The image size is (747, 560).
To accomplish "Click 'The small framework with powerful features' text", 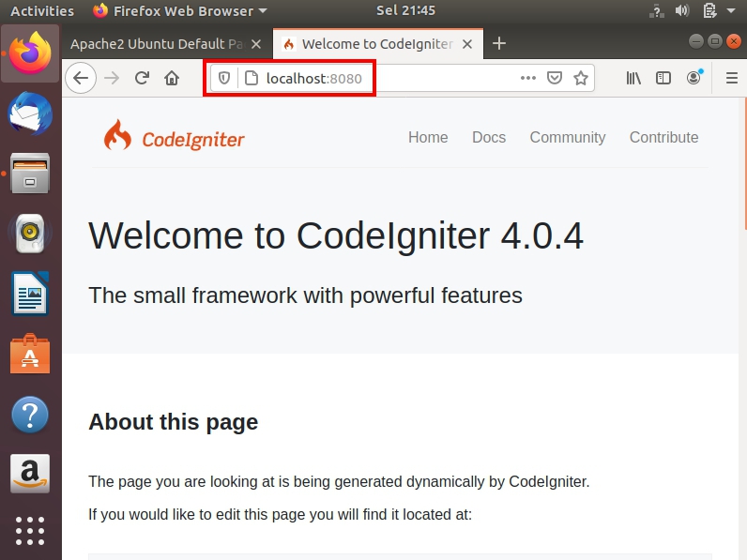I will [305, 295].
